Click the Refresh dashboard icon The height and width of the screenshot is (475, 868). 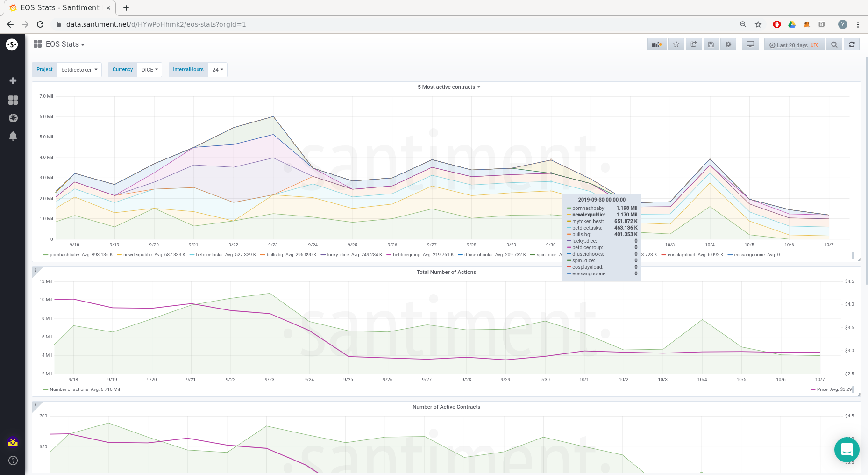(x=852, y=44)
